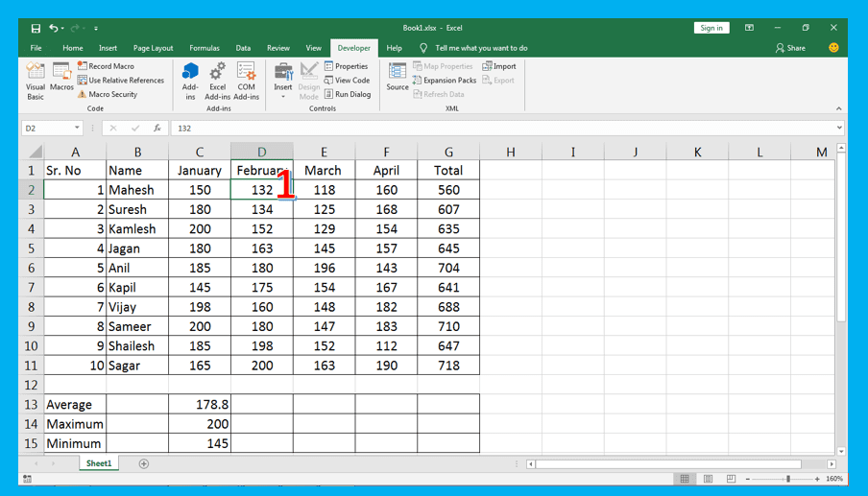The image size is (868, 496).
Task: Open the Help tab
Action: click(394, 48)
